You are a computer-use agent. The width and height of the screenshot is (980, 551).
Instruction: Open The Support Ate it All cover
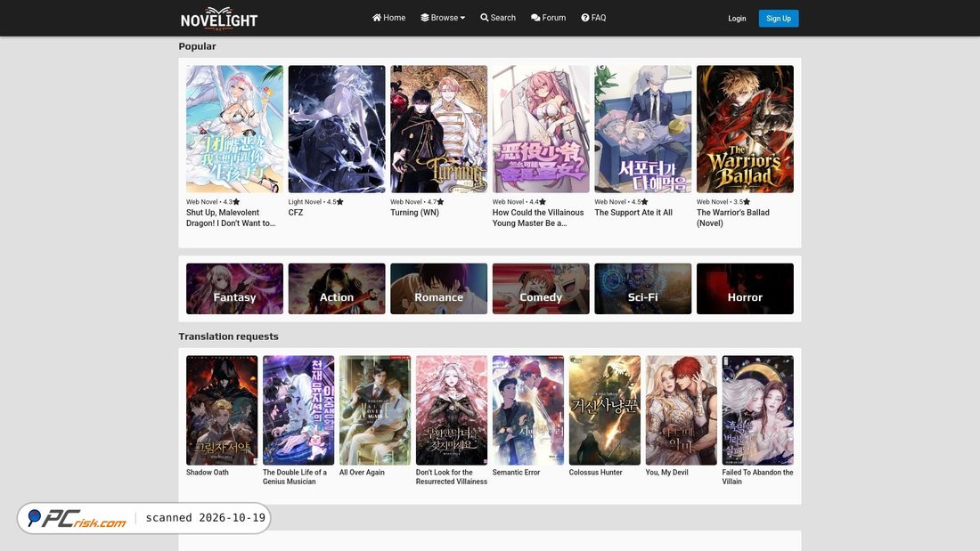[642, 129]
